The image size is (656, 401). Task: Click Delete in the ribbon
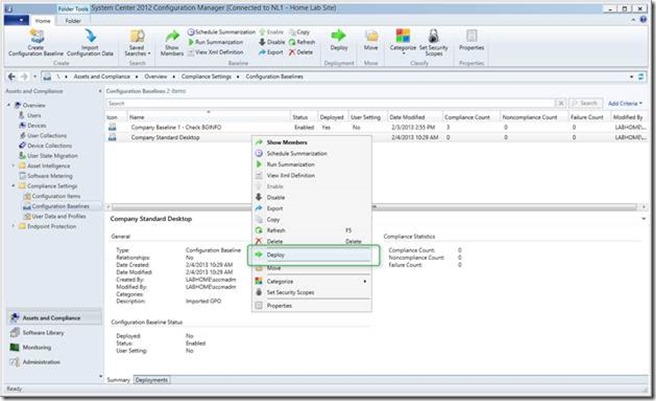tap(301, 52)
